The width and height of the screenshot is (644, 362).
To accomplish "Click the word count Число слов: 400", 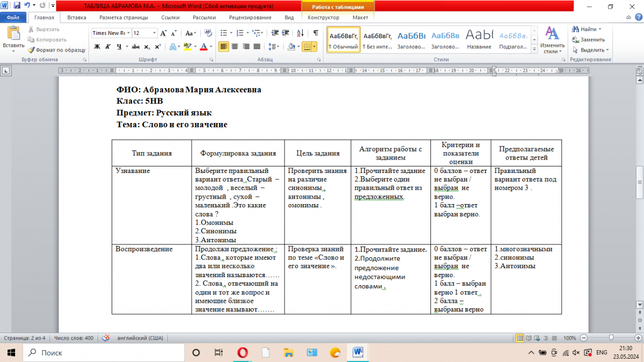I will (x=74, y=338).
